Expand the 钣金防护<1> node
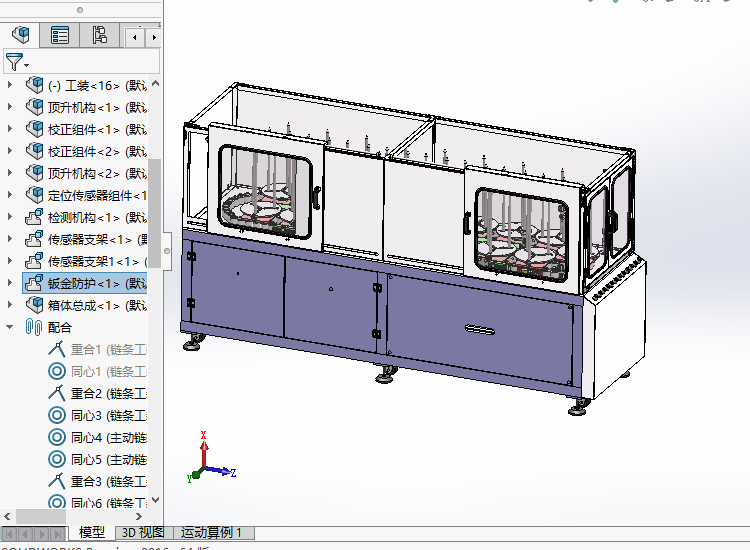Screen dimensions: 750x550 10,283
